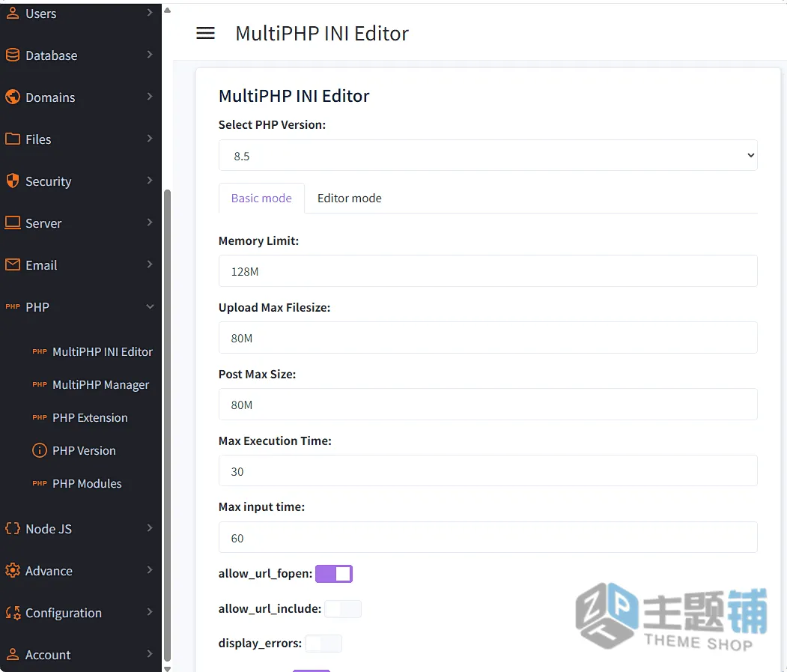Click the Upload Max Filesize field
Viewport: 787px width, 672px height.
click(488, 338)
